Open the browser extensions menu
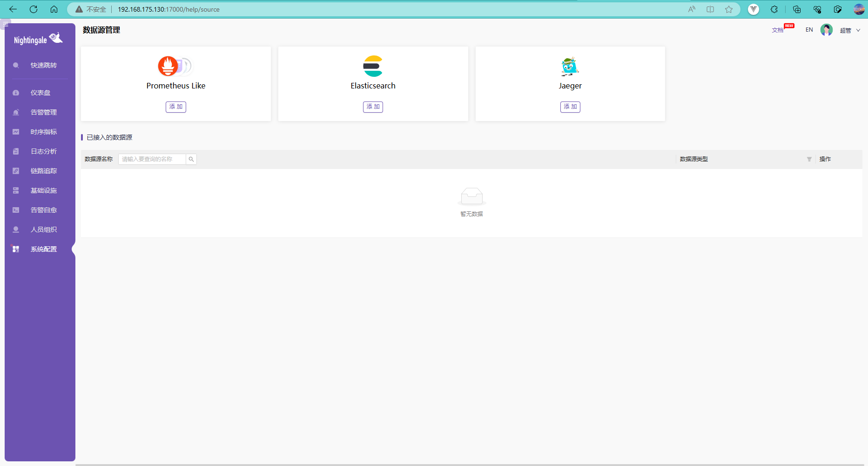 click(774, 9)
